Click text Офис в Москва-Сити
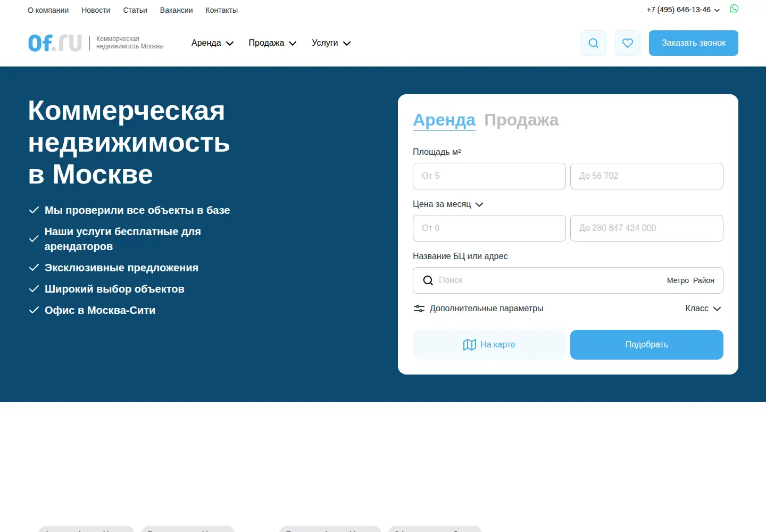 100,310
